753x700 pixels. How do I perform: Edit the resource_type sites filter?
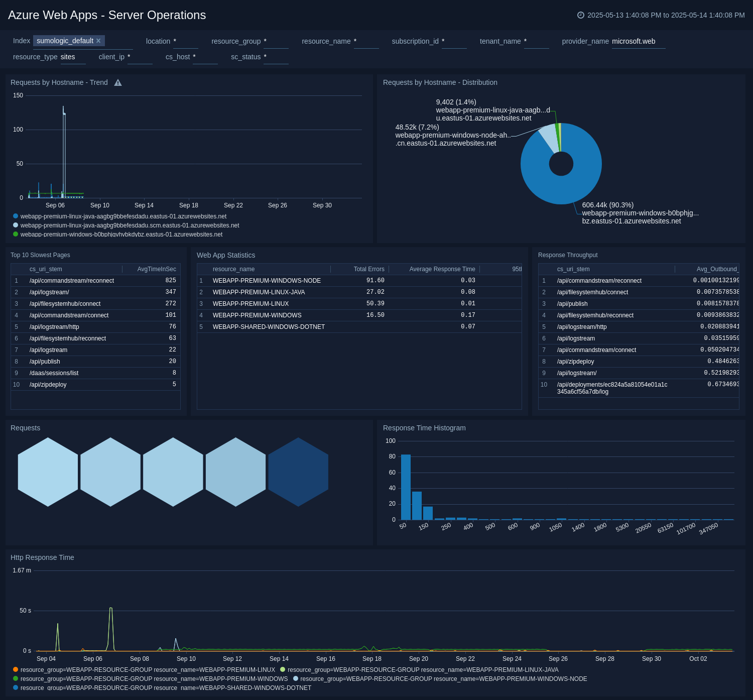pyautogui.click(x=73, y=57)
